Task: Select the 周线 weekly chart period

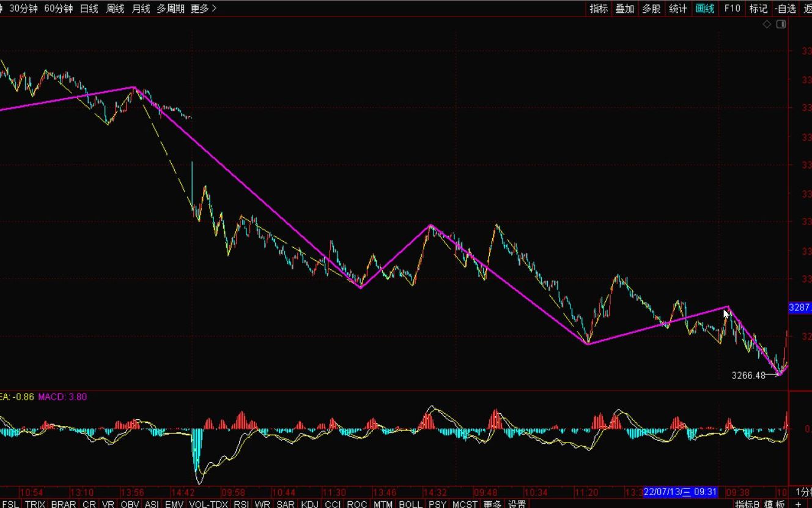Action: coord(115,9)
